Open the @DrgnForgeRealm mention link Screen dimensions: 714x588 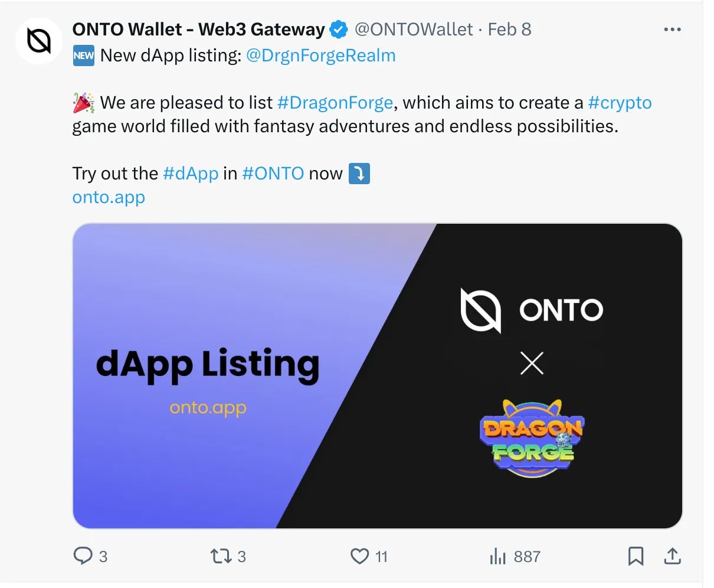click(320, 55)
